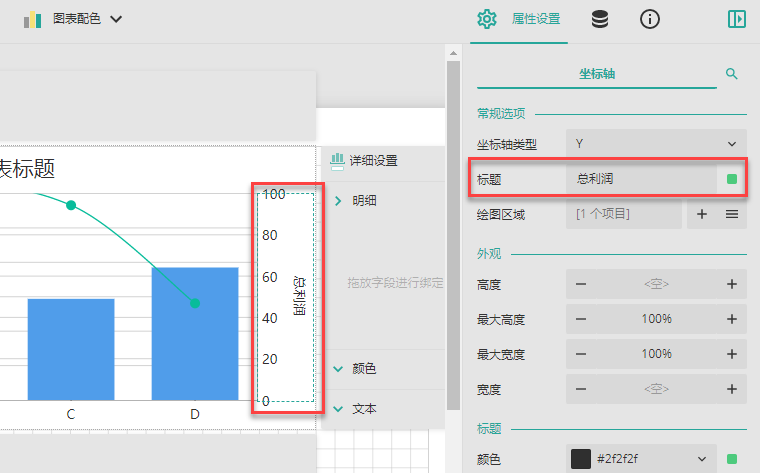Decrease 宽度 with the minus button
The height and width of the screenshot is (473, 760).
click(x=581, y=389)
